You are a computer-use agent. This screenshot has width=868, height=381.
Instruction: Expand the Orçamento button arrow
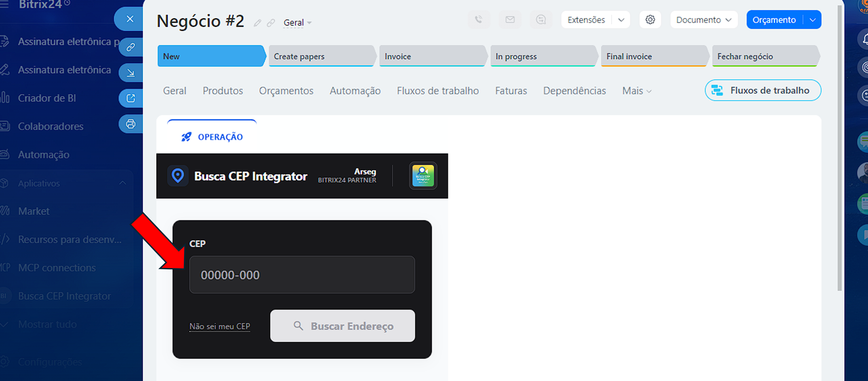pyautogui.click(x=812, y=20)
